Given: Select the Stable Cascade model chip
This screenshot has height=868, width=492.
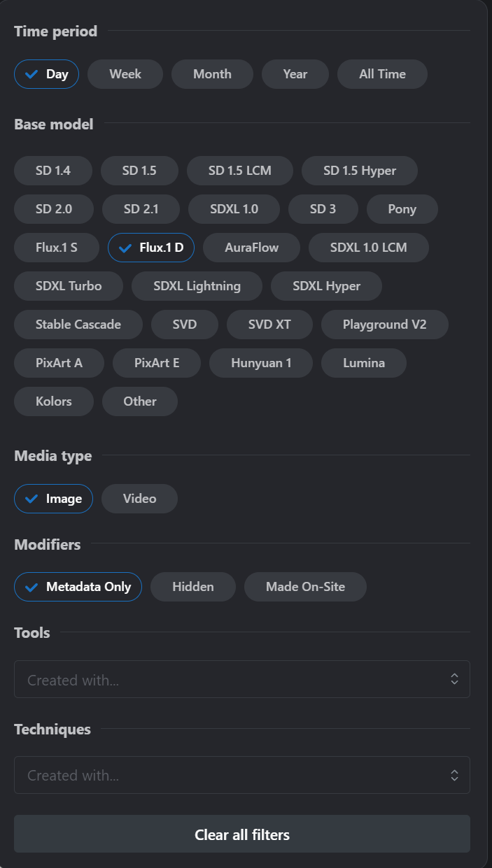Looking at the screenshot, I should 78,325.
